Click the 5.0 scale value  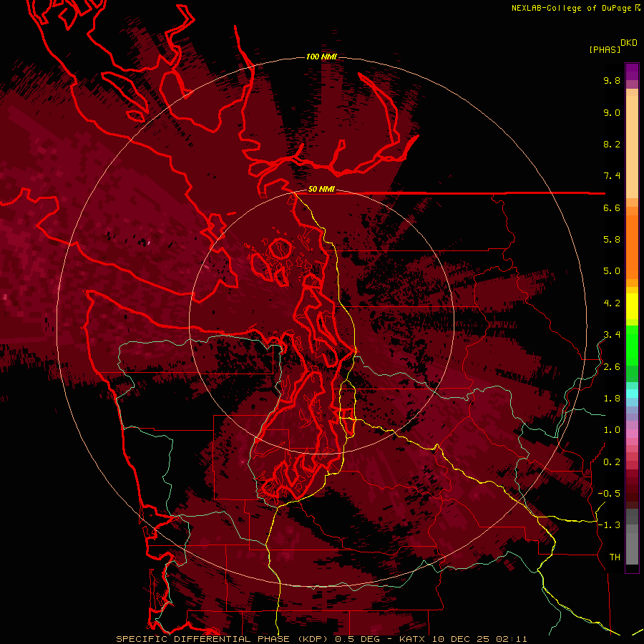(612, 271)
